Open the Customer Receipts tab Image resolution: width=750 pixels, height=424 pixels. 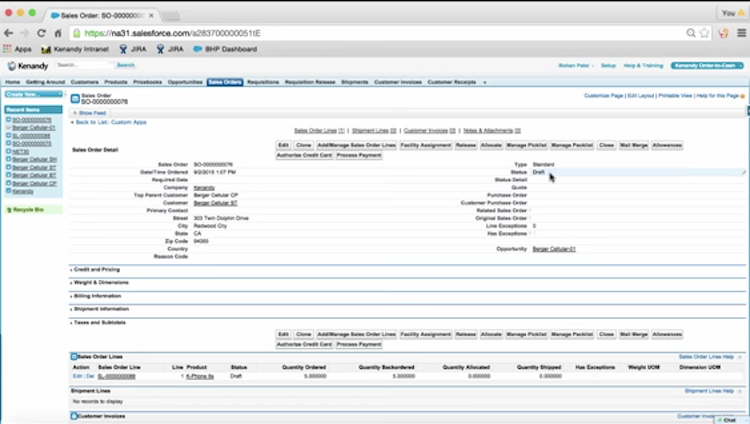(x=452, y=82)
